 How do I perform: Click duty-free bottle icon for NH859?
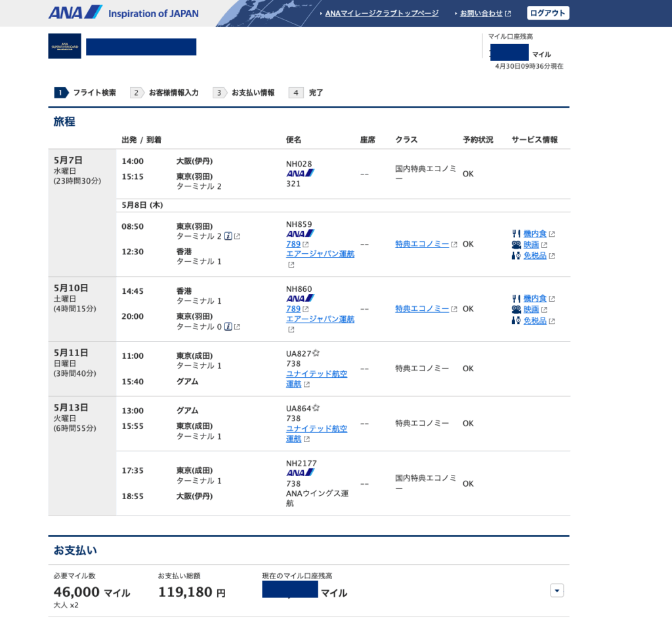pos(516,256)
